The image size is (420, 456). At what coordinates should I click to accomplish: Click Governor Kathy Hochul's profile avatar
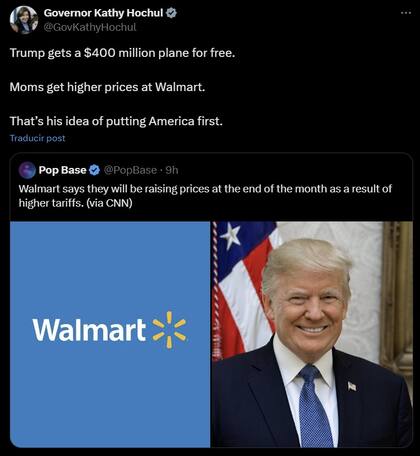24,20
